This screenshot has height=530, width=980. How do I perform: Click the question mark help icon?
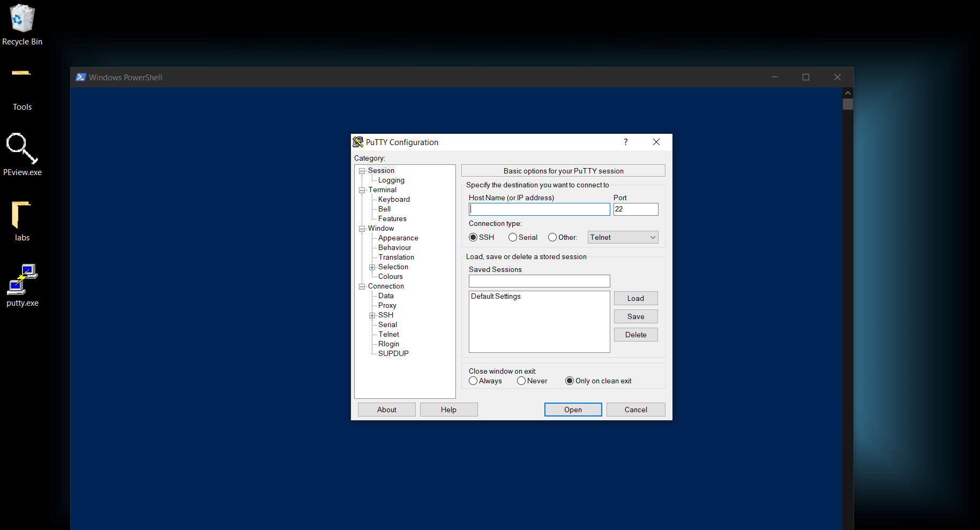pos(625,142)
